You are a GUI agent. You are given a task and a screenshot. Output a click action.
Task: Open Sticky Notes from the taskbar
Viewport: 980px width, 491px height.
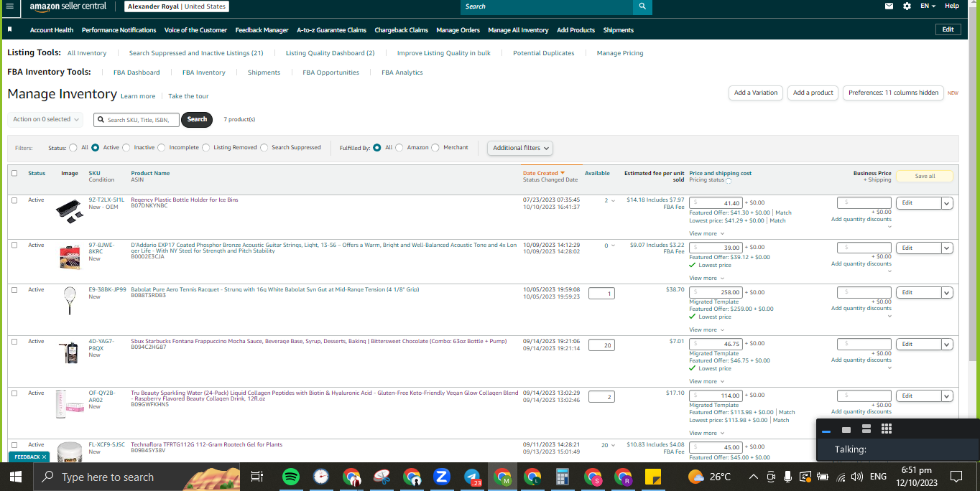tap(653, 477)
